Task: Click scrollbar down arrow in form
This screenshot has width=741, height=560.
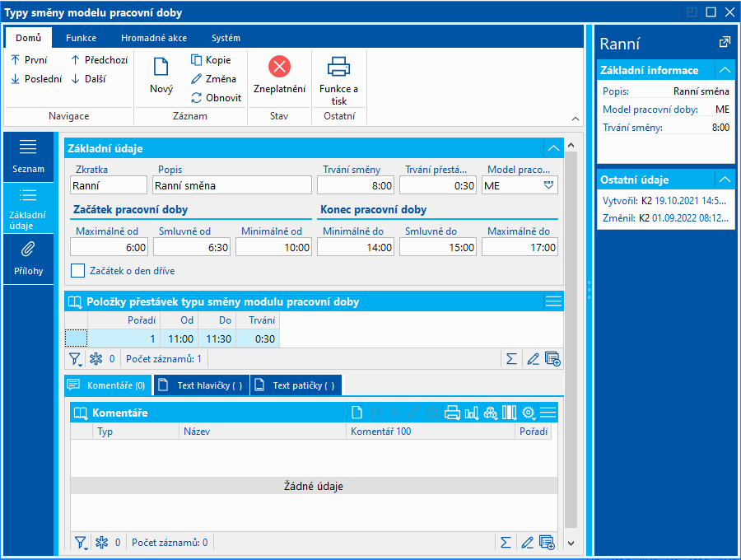Action: [571, 543]
